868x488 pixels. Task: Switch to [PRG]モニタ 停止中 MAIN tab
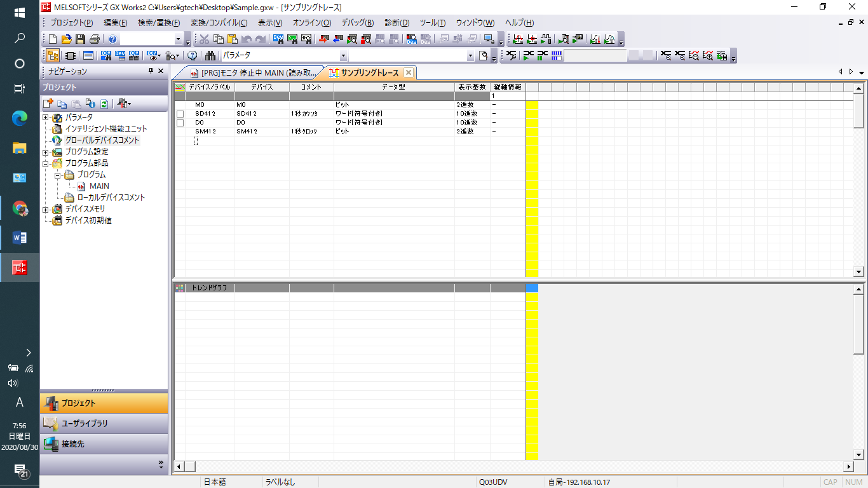pyautogui.click(x=252, y=72)
